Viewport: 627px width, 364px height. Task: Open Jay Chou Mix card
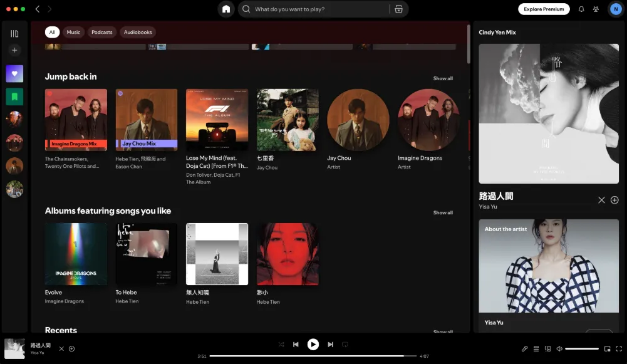(x=147, y=120)
